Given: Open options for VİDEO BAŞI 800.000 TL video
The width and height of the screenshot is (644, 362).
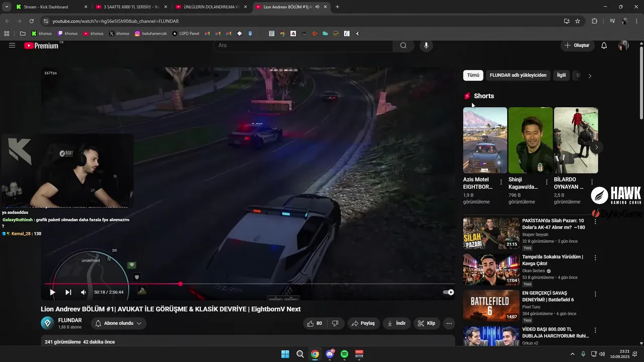Looking at the screenshot, I should 595,330.
